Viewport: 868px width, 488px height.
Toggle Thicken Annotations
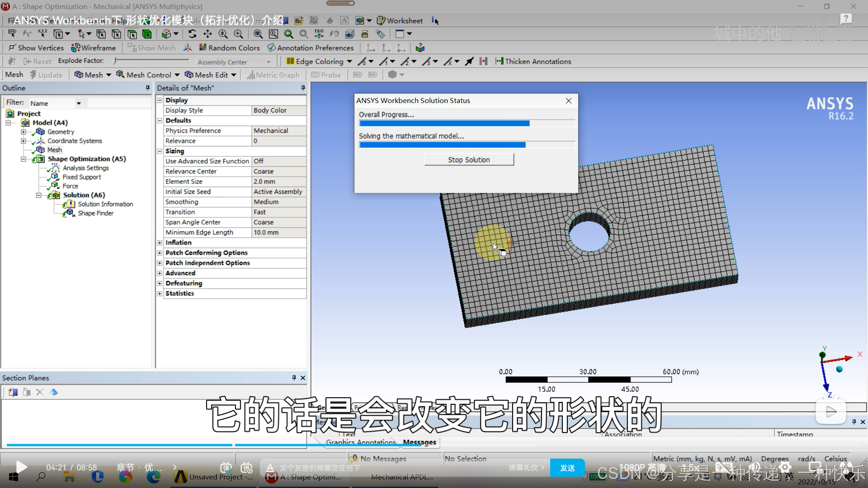[533, 61]
